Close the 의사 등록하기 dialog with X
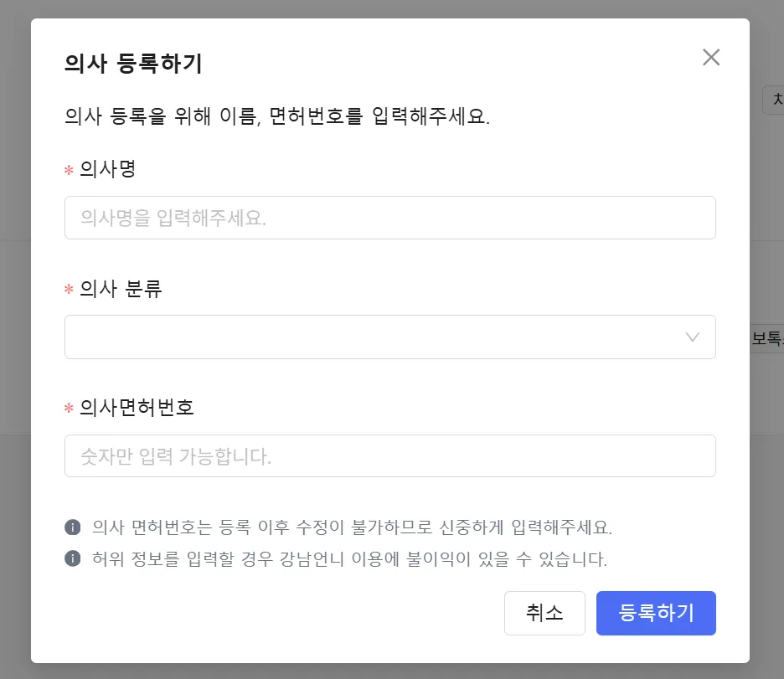The height and width of the screenshot is (679, 784). pos(711,57)
